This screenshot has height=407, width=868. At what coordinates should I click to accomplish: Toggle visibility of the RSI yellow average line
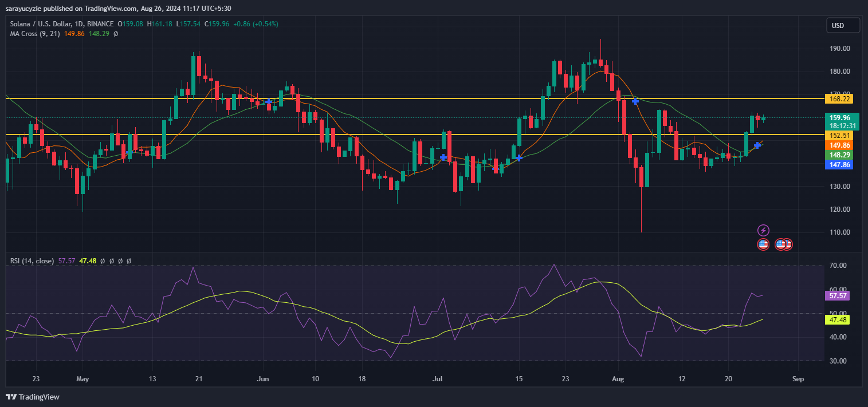[112, 261]
